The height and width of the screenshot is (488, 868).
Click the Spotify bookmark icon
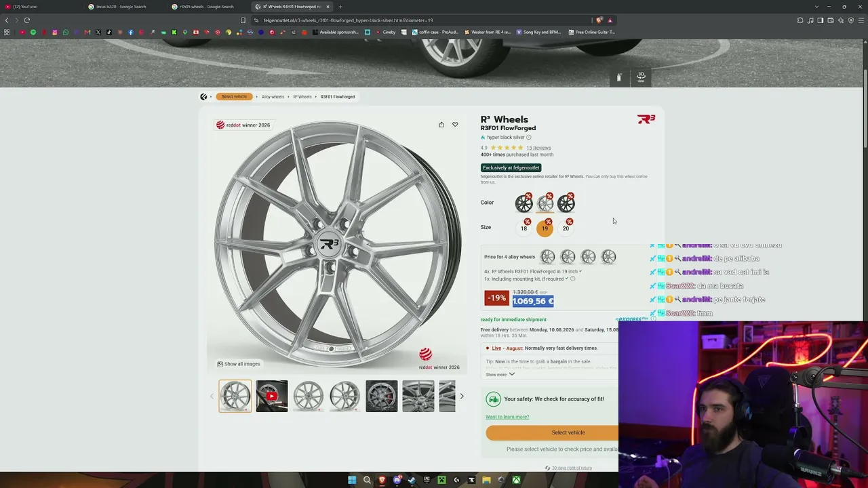click(33, 32)
